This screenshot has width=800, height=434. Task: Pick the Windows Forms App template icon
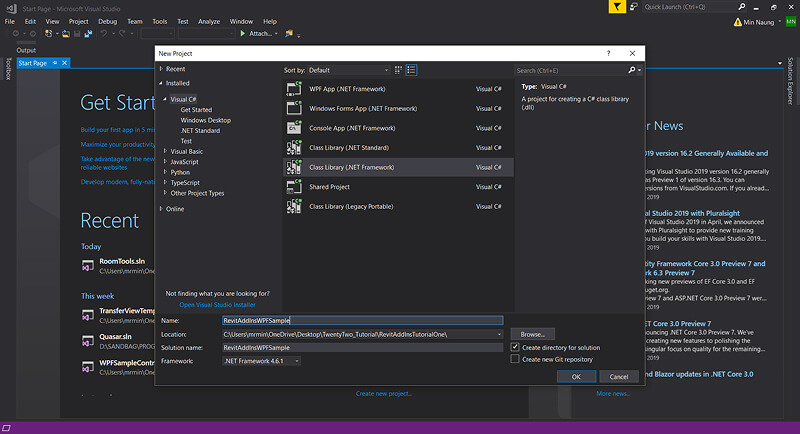click(294, 108)
